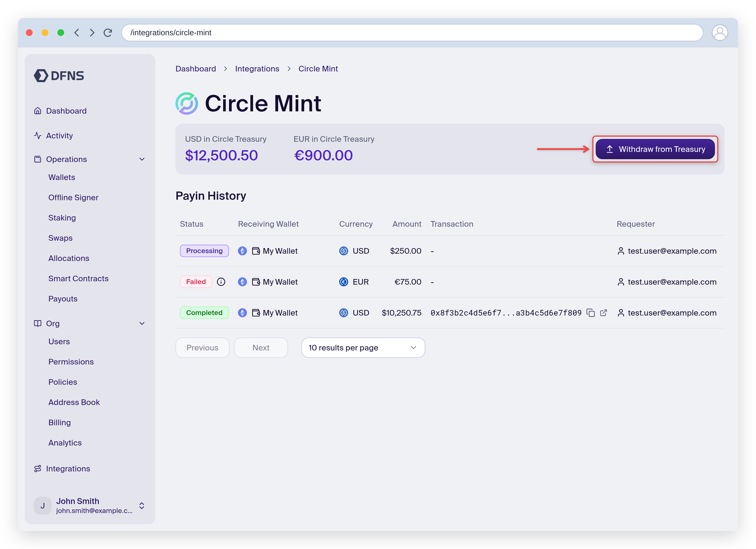The image size is (756, 549).
Task: Reload the page with refresh icon
Action: (x=108, y=33)
